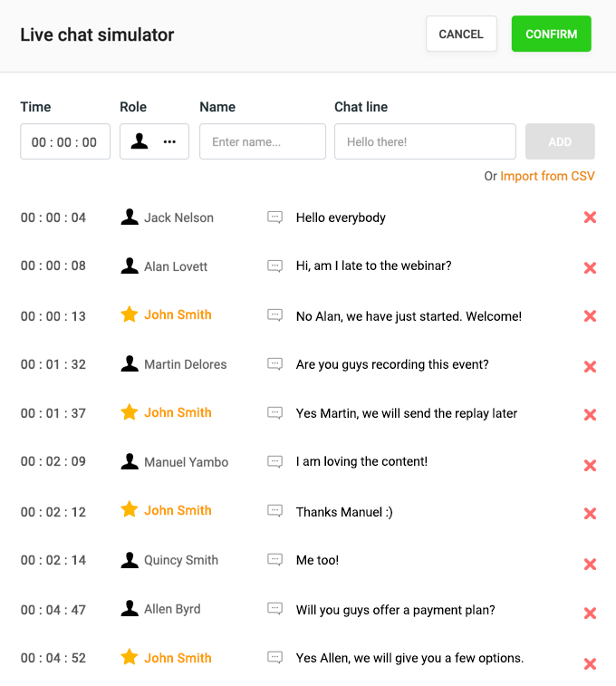616x686 pixels.
Task: Remove the payment plan question line
Action: 590,614
